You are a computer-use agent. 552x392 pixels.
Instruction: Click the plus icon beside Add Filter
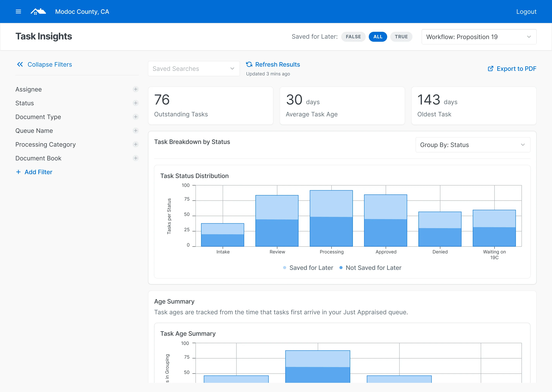pyautogui.click(x=18, y=172)
